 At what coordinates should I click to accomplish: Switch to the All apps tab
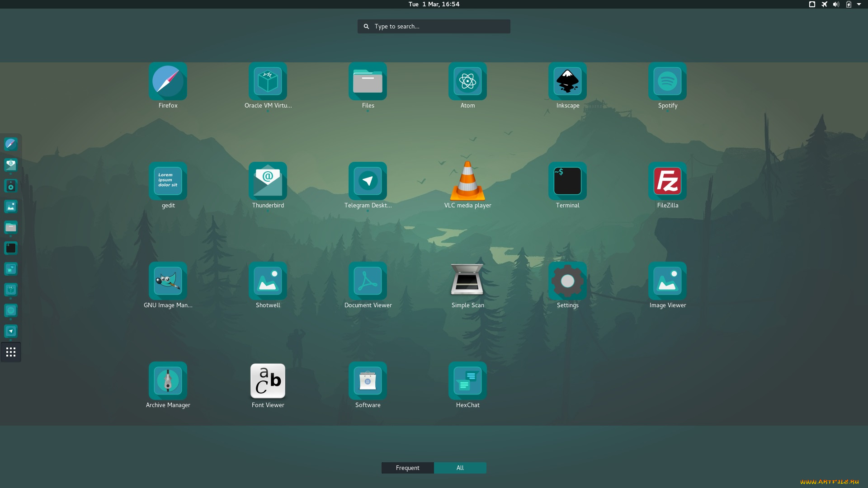(460, 468)
